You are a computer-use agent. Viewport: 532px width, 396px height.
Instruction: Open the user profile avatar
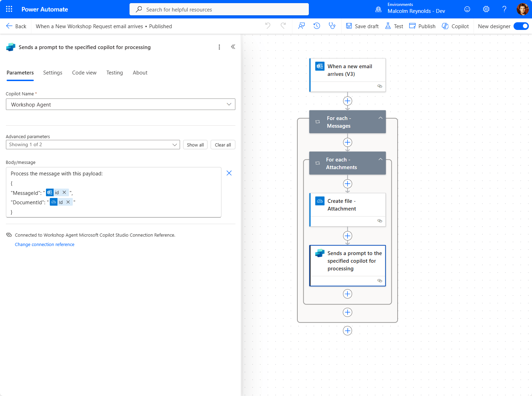(x=522, y=9)
